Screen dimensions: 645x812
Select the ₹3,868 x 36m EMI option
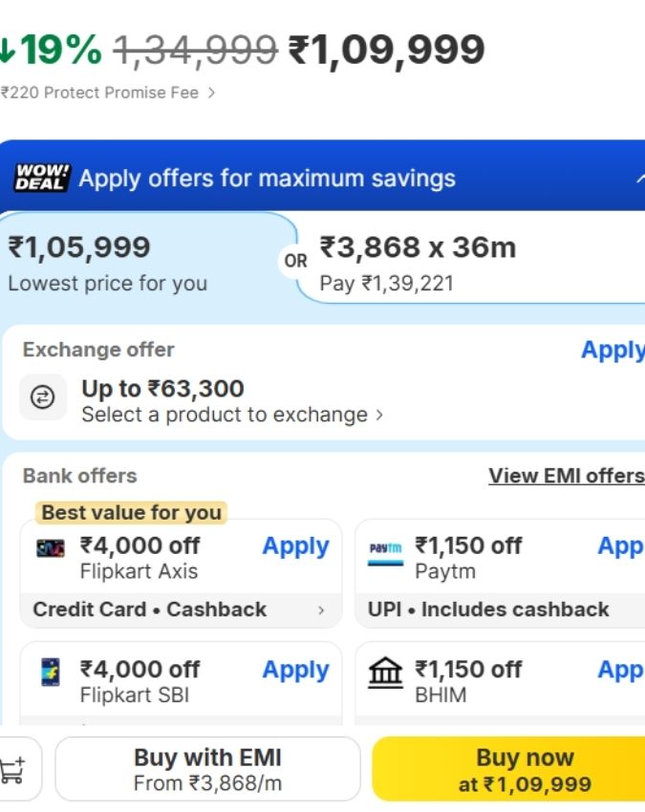pos(468,263)
